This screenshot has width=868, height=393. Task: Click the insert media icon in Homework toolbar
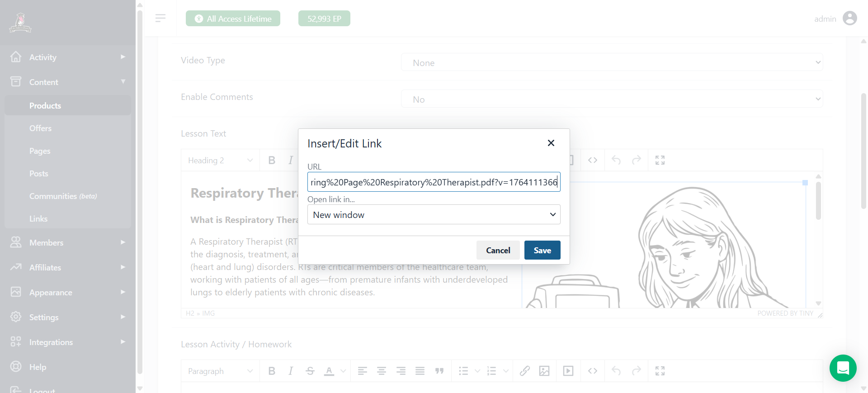tap(568, 371)
